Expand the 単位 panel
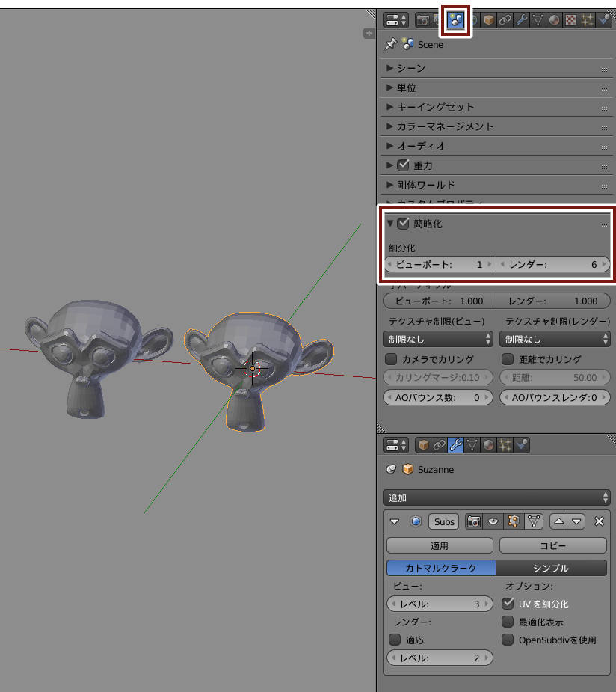The width and height of the screenshot is (616, 692). 389,88
